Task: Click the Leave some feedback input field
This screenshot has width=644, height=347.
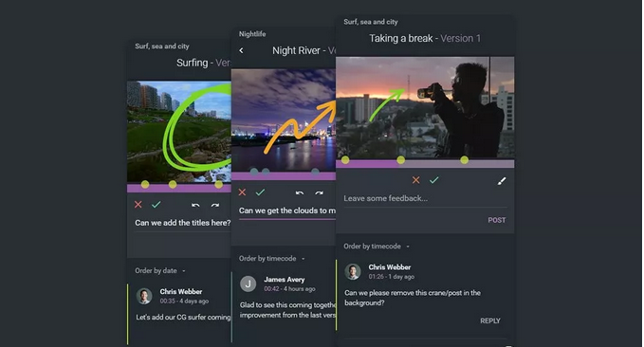Action: pos(425,198)
